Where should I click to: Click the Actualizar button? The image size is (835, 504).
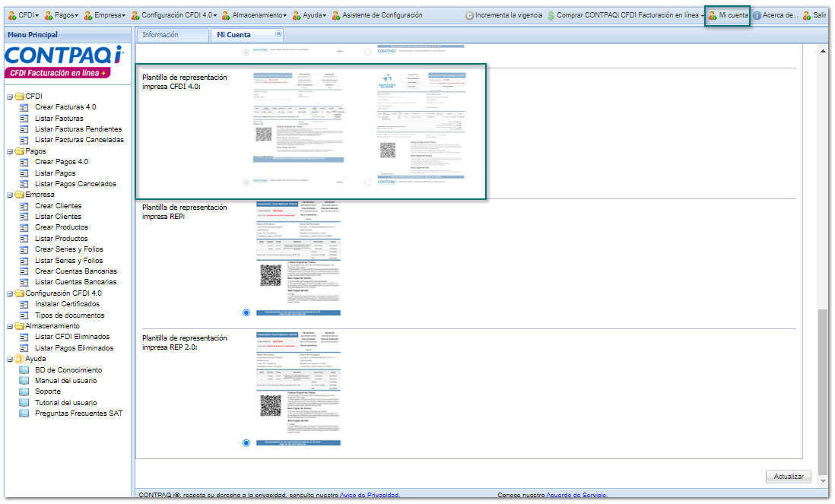coord(789,477)
